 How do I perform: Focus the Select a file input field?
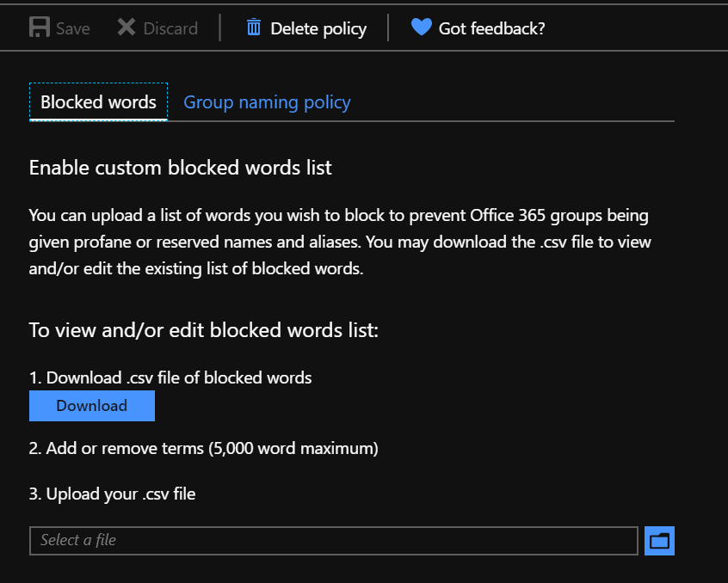click(x=333, y=541)
